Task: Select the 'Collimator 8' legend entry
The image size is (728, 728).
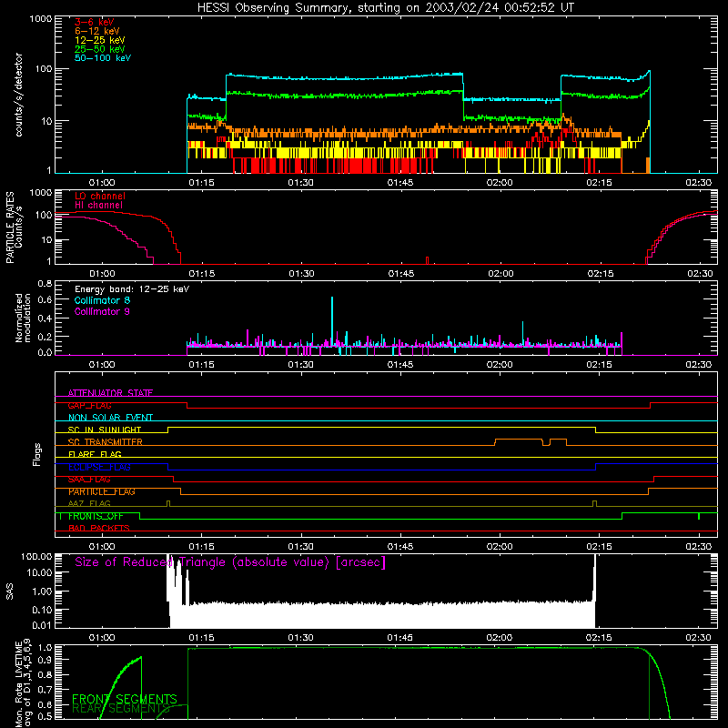Action: pos(102,300)
